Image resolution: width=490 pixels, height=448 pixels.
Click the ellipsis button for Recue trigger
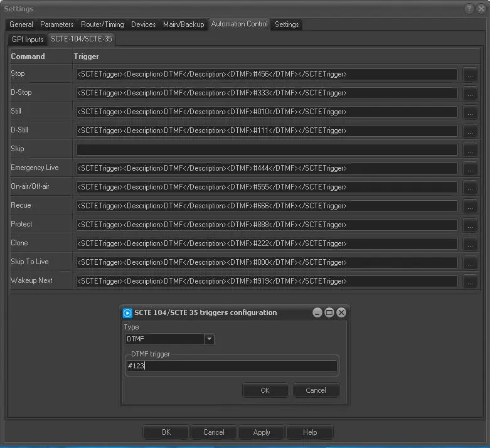click(x=470, y=206)
